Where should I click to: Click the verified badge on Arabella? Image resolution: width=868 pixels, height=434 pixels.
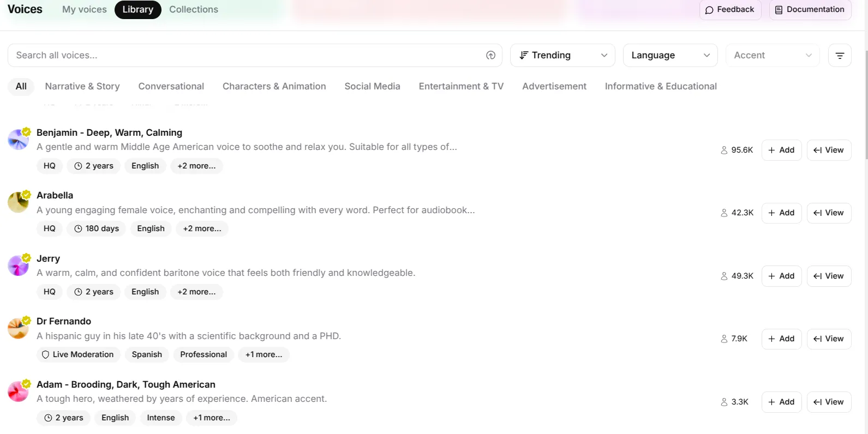(x=26, y=194)
